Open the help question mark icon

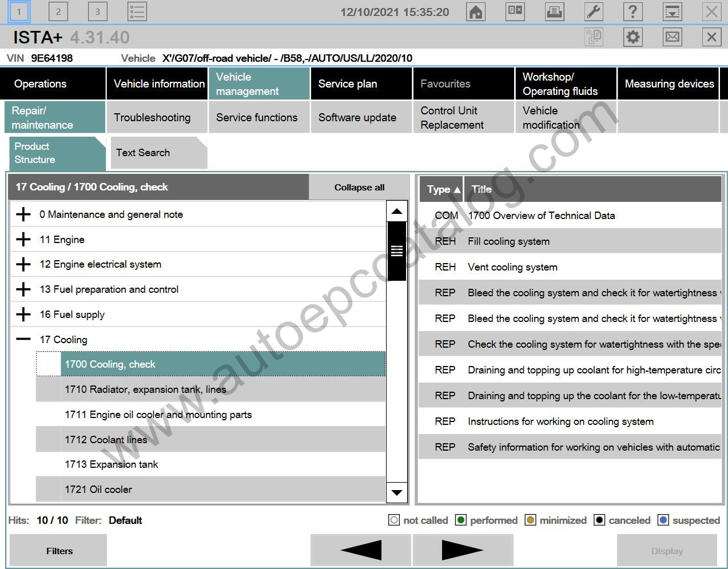click(x=632, y=11)
